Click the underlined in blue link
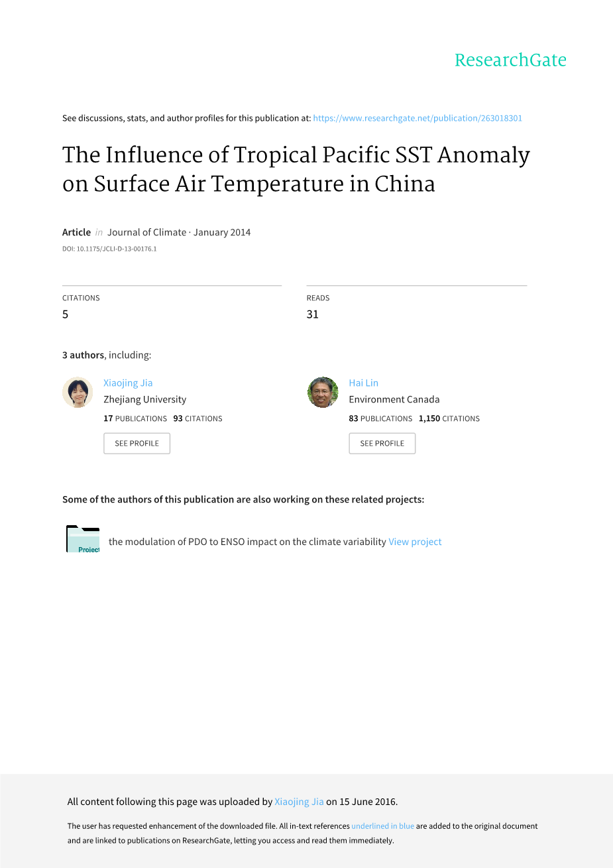The width and height of the screenshot is (613, 868). tap(382, 826)
